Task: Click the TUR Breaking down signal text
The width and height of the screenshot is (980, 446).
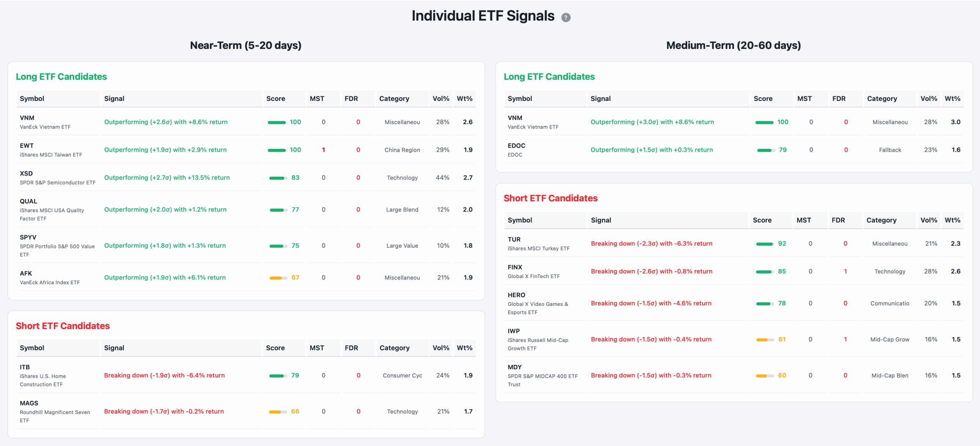Action: (651, 244)
